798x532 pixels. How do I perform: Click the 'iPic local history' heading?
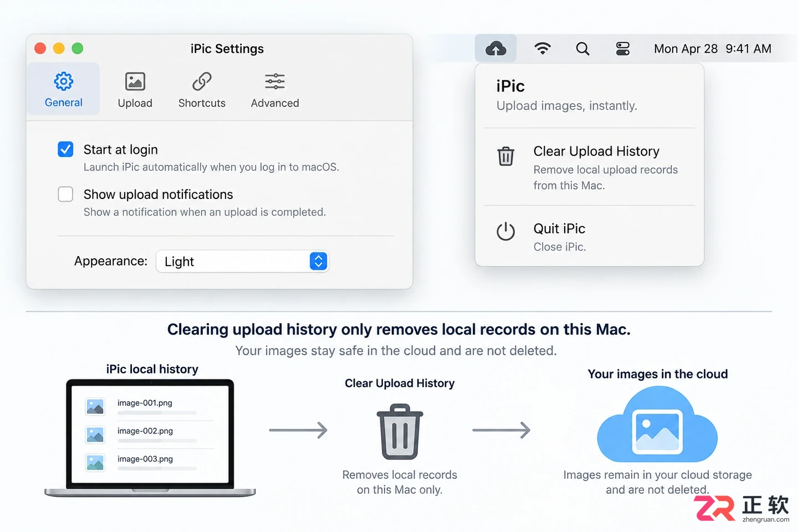click(152, 369)
